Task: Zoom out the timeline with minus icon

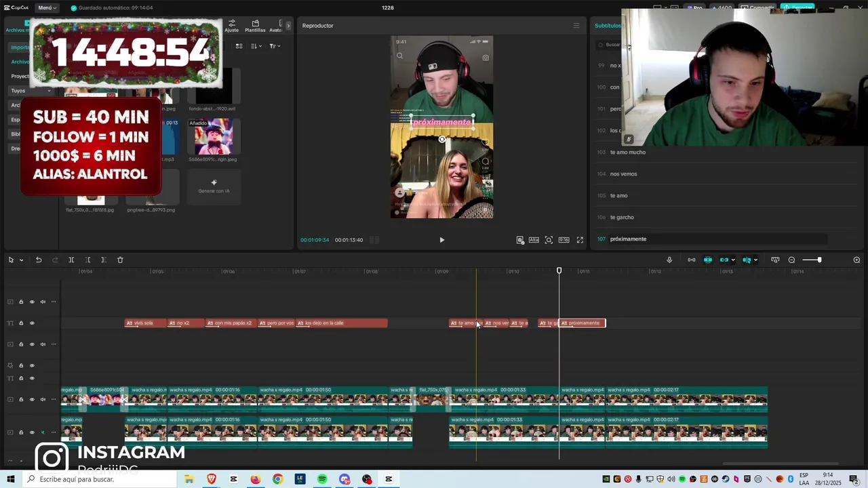Action: click(791, 260)
